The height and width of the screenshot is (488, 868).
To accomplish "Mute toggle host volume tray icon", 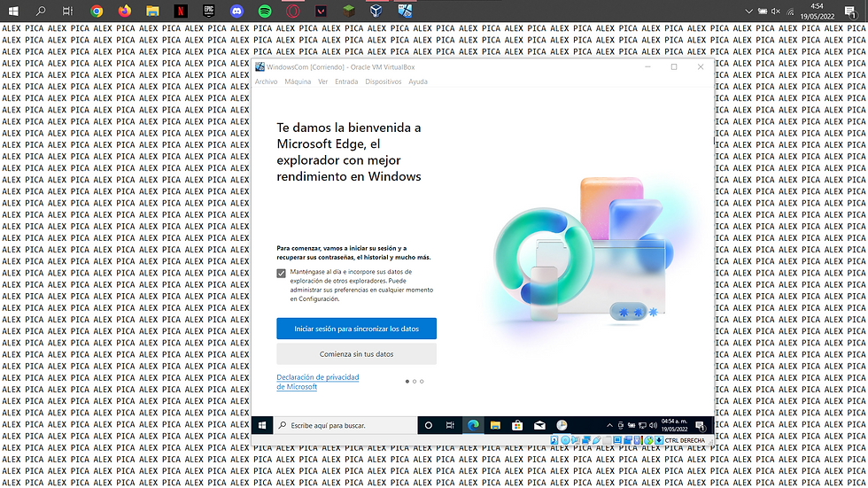I will (776, 11).
